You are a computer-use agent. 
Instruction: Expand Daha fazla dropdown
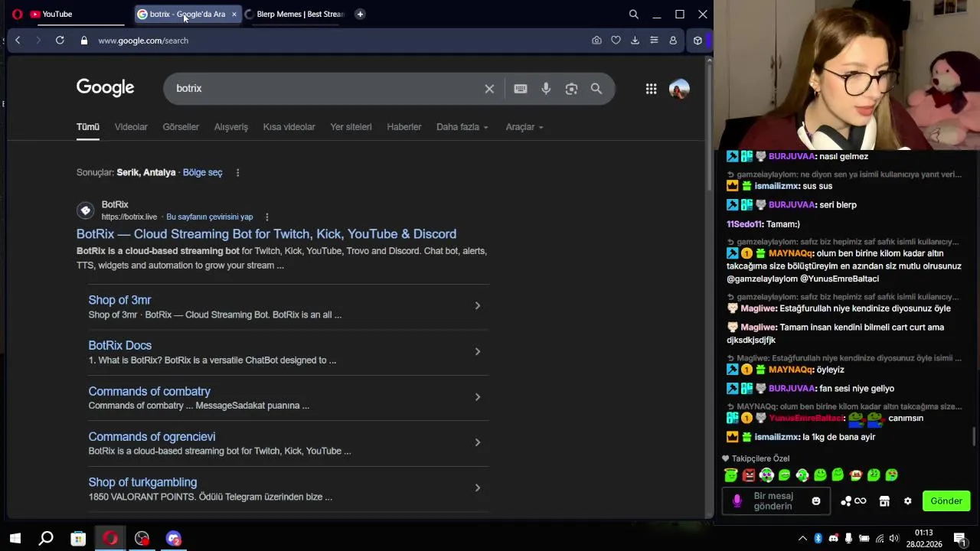[462, 127]
